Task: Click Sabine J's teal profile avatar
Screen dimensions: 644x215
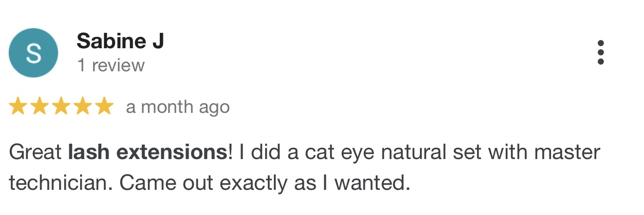Action: point(33,53)
